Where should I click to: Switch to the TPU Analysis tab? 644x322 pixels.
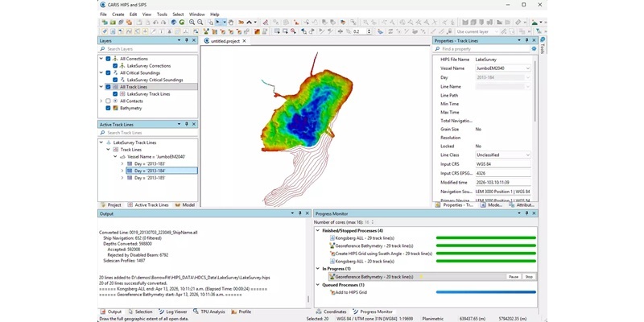pos(210,312)
